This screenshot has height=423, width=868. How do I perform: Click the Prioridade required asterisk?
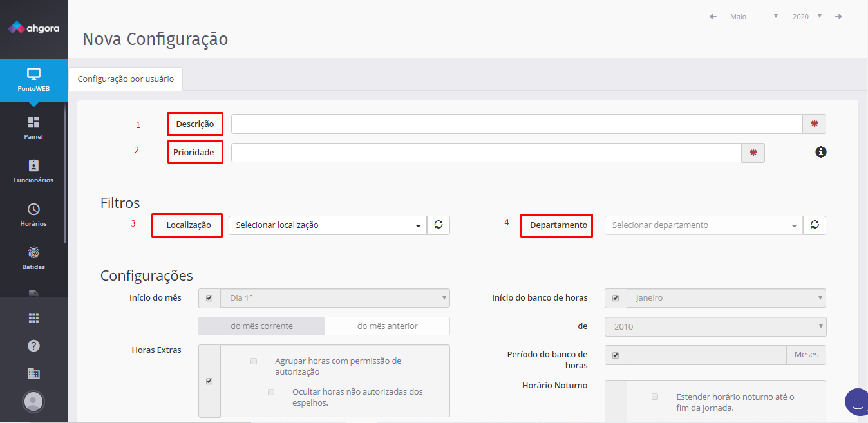(753, 153)
